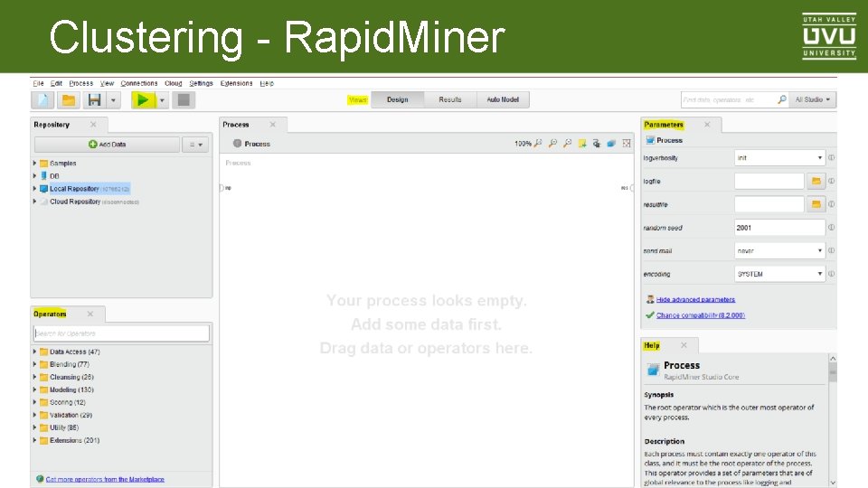Click the blue operator icon in Process toolbar
This screenshot has height=488, width=868.
[611, 144]
